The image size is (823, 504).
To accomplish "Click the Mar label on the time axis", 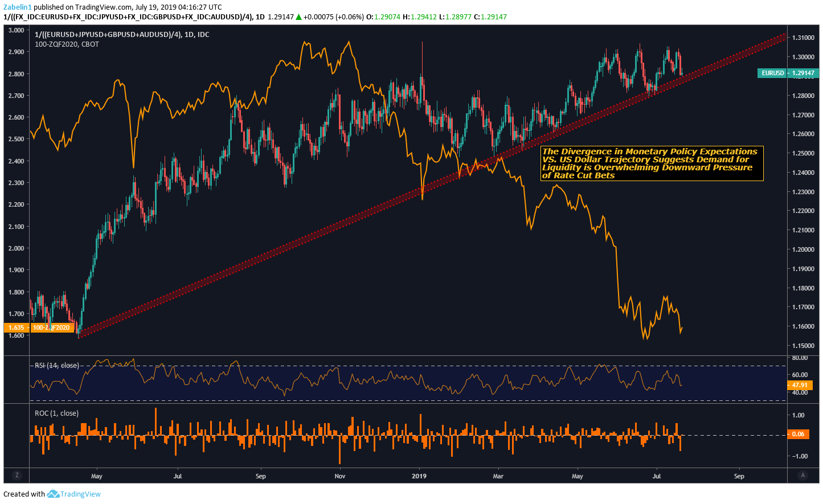I will point(498,476).
